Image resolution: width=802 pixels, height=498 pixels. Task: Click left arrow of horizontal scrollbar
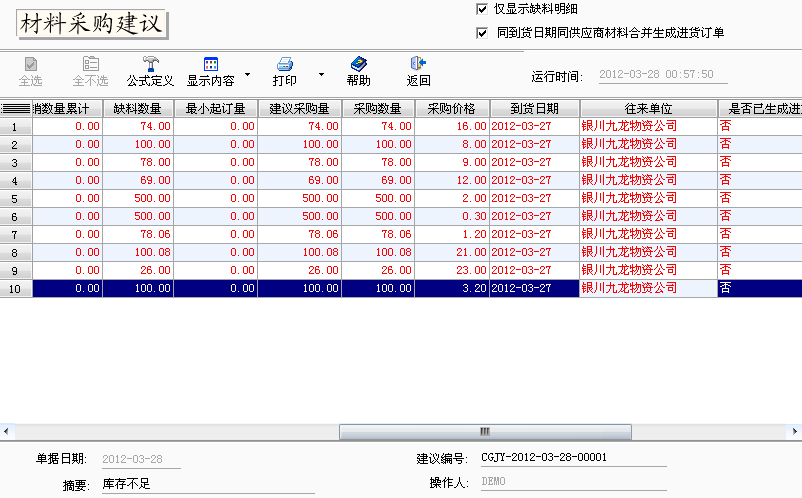[7, 432]
